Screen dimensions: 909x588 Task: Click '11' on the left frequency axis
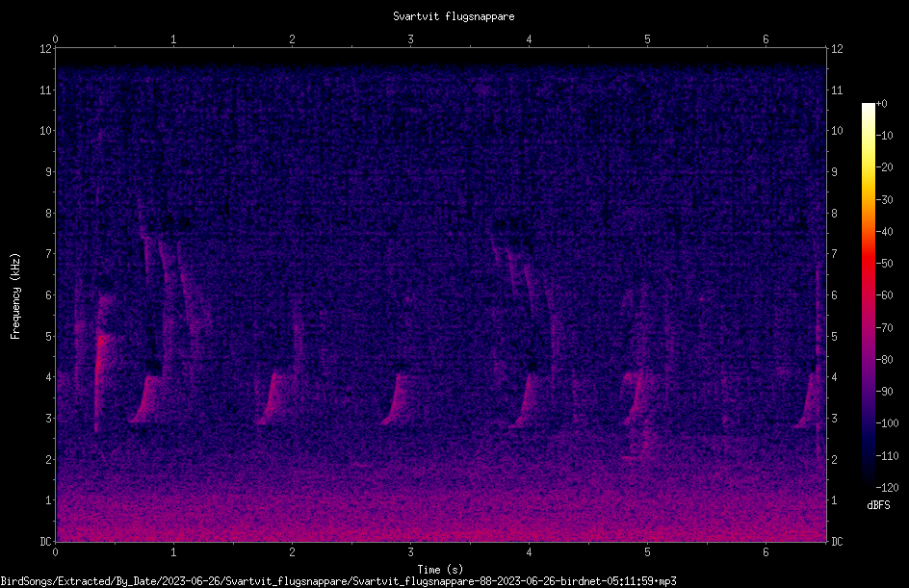[45, 89]
